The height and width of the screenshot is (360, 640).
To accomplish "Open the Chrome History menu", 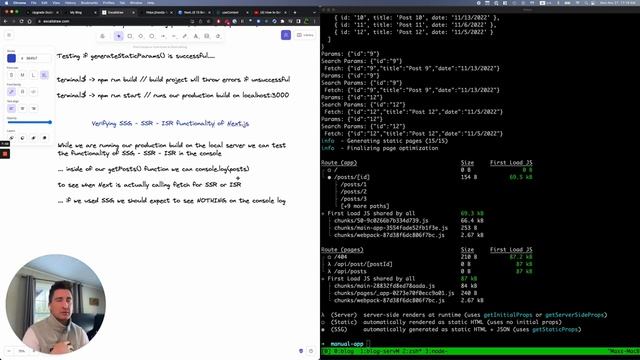I will coord(70,3).
